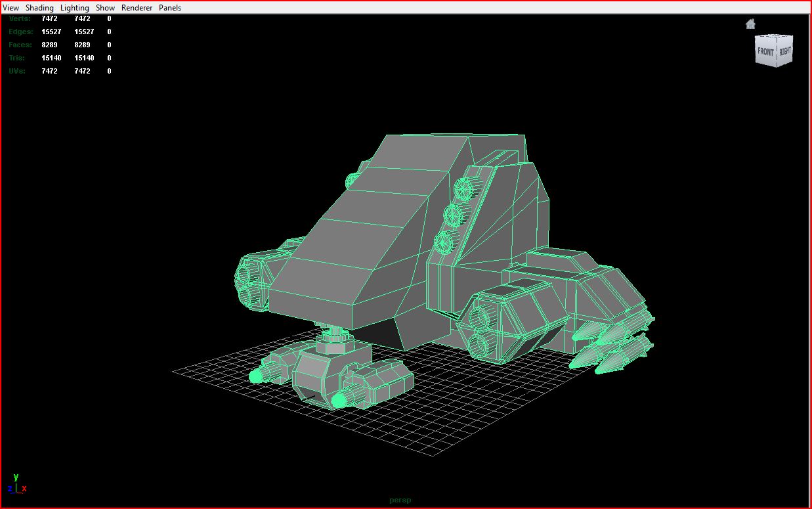812x509 pixels.
Task: Open the Show menu
Action: (x=105, y=8)
